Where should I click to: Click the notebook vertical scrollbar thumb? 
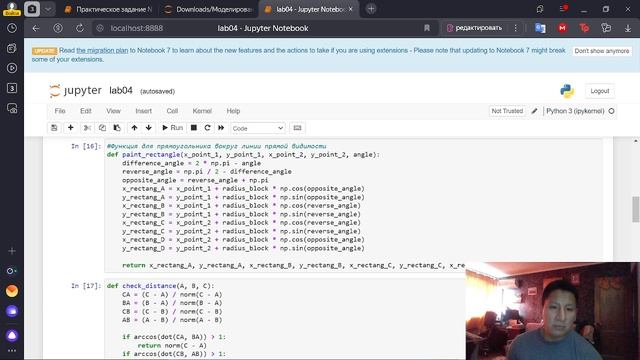tap(635, 209)
